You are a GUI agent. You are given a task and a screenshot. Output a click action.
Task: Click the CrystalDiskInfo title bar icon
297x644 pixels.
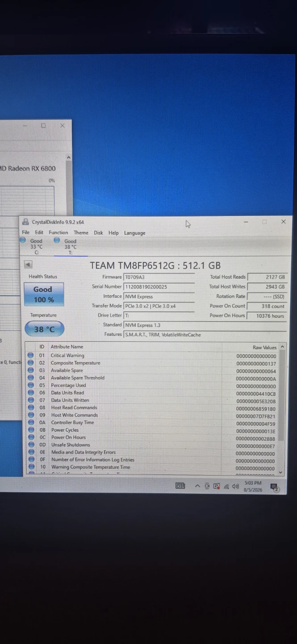pyautogui.click(x=26, y=222)
